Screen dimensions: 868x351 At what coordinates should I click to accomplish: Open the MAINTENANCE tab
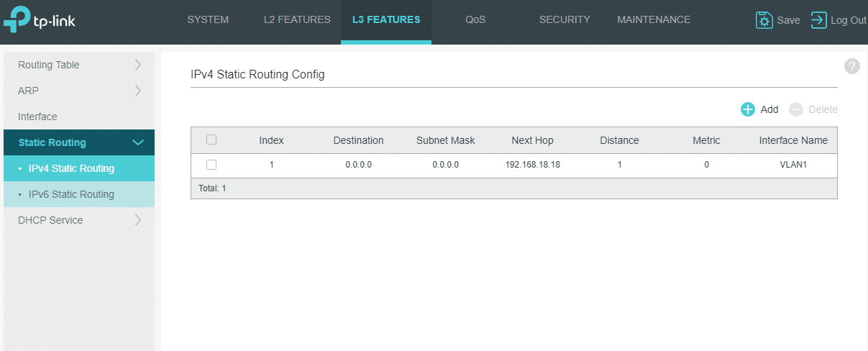click(653, 20)
